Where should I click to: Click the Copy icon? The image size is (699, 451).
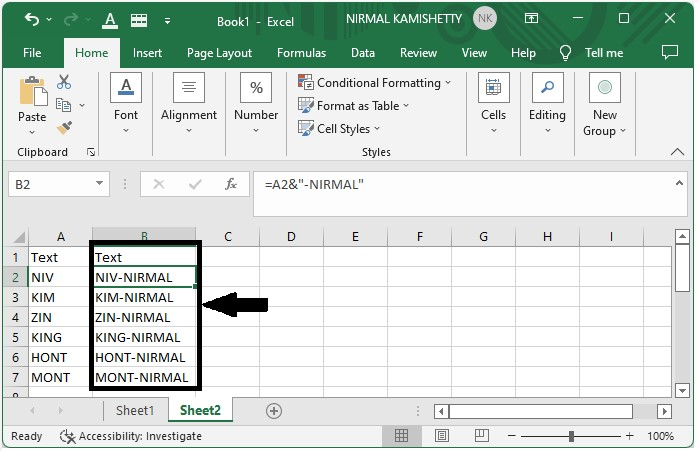click(63, 105)
